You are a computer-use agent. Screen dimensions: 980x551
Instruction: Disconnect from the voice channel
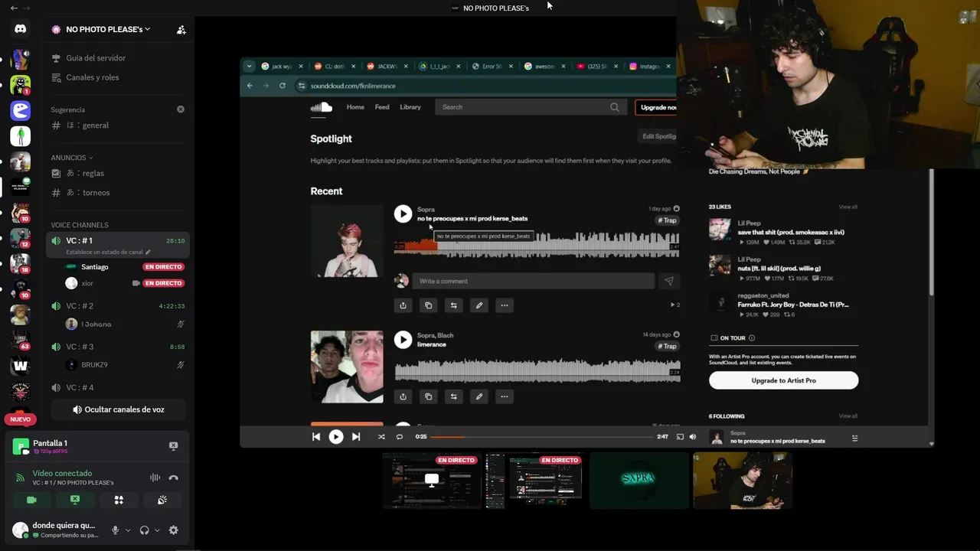[174, 478]
